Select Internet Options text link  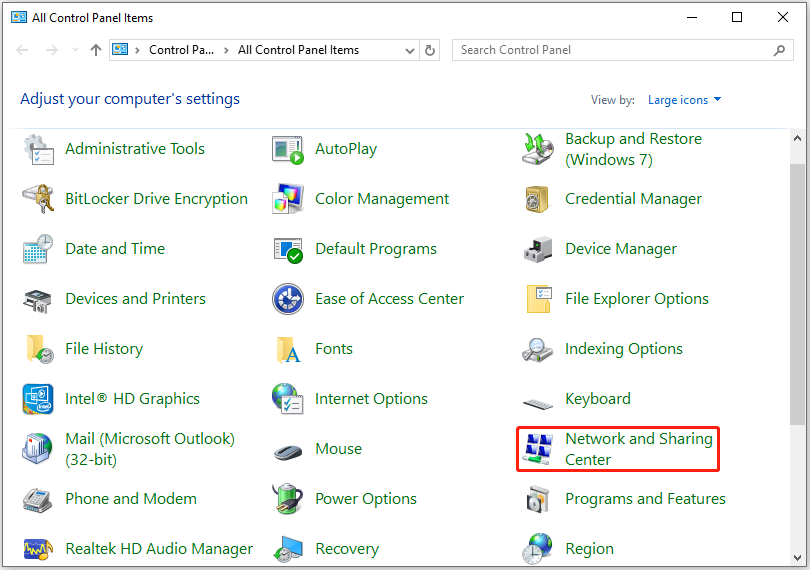click(x=371, y=399)
